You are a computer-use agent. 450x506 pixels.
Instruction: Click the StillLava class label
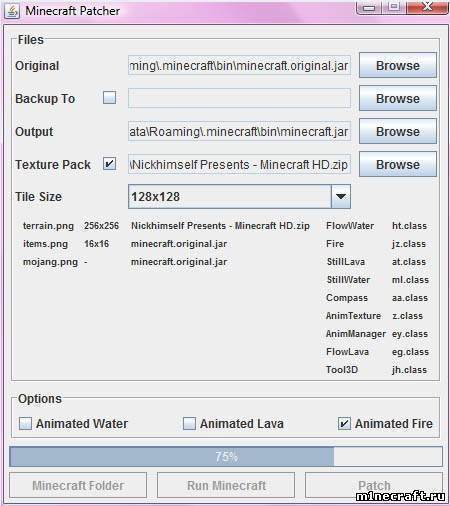(346, 262)
